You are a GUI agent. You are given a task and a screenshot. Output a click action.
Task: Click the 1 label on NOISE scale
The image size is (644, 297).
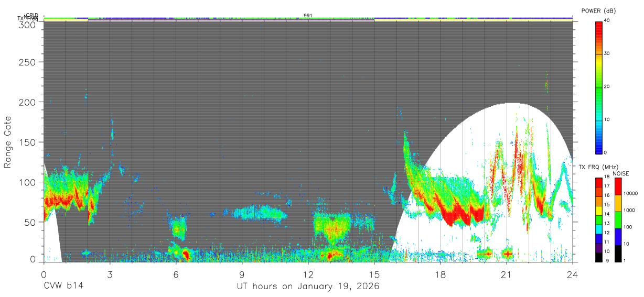[625, 261]
